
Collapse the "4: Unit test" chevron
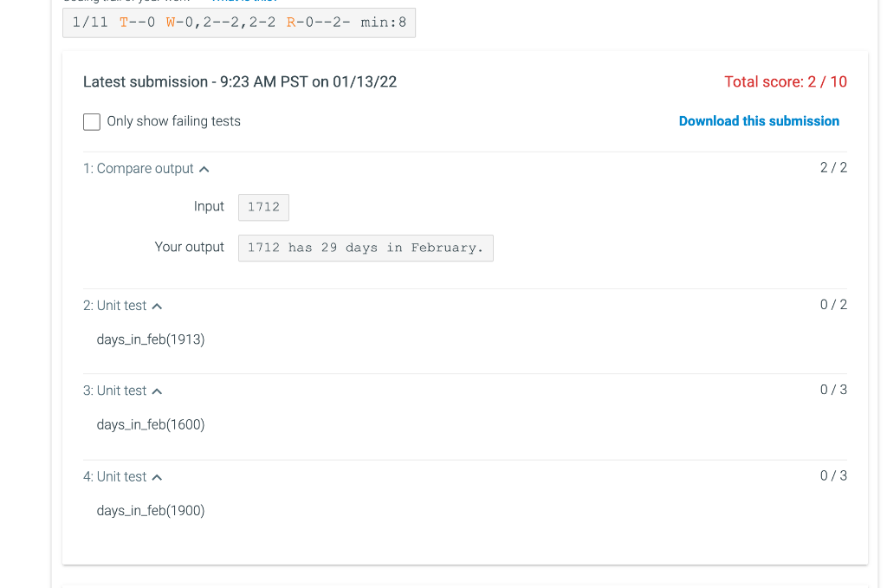click(x=158, y=476)
